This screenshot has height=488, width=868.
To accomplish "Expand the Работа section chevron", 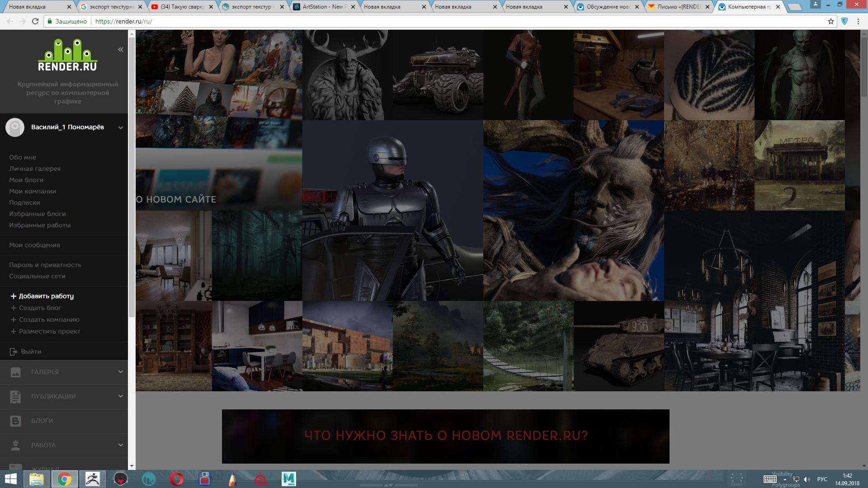I will (121, 445).
